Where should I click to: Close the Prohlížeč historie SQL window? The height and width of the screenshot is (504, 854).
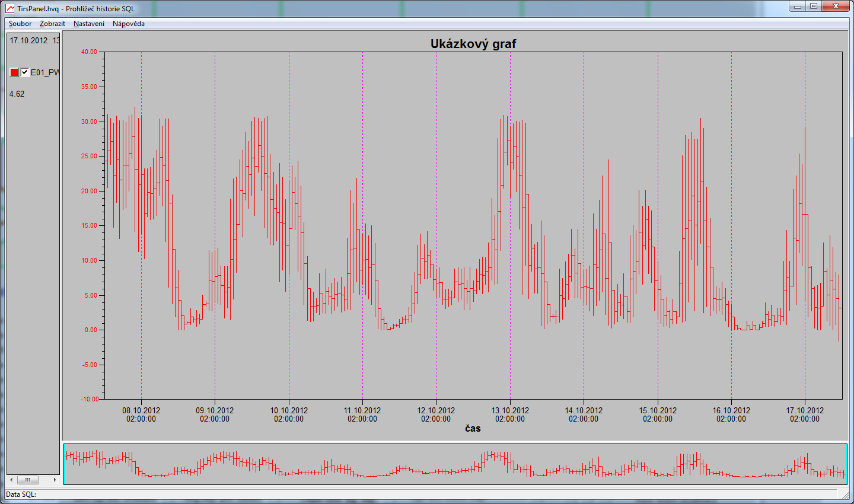click(836, 7)
